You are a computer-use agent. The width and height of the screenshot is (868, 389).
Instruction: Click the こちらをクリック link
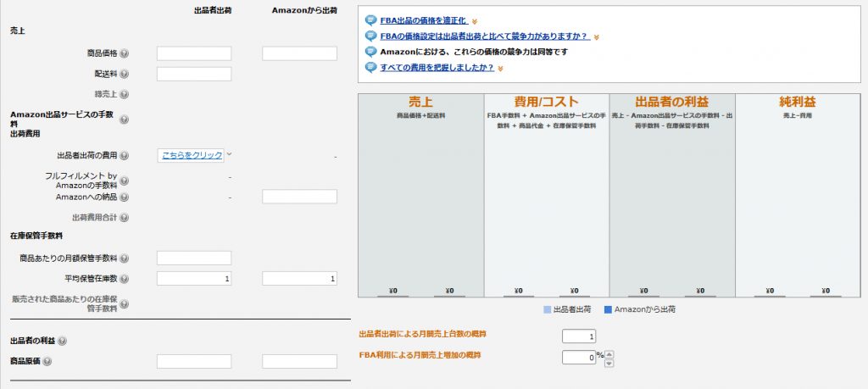point(192,155)
